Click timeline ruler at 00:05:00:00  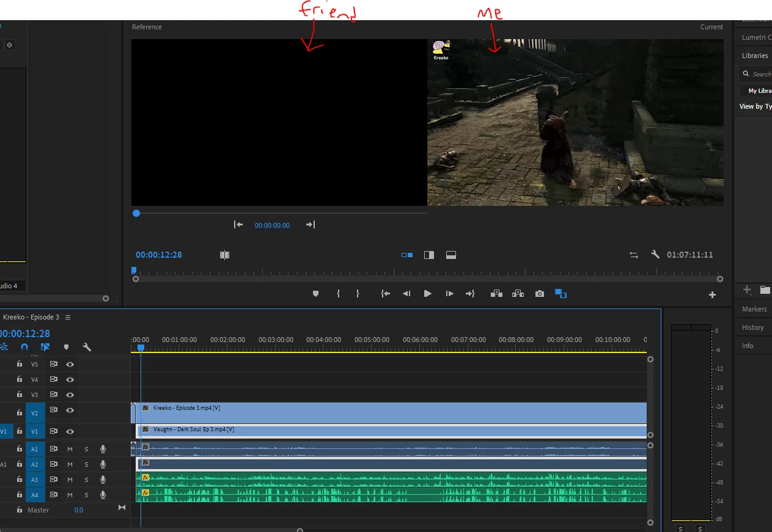pos(372,340)
